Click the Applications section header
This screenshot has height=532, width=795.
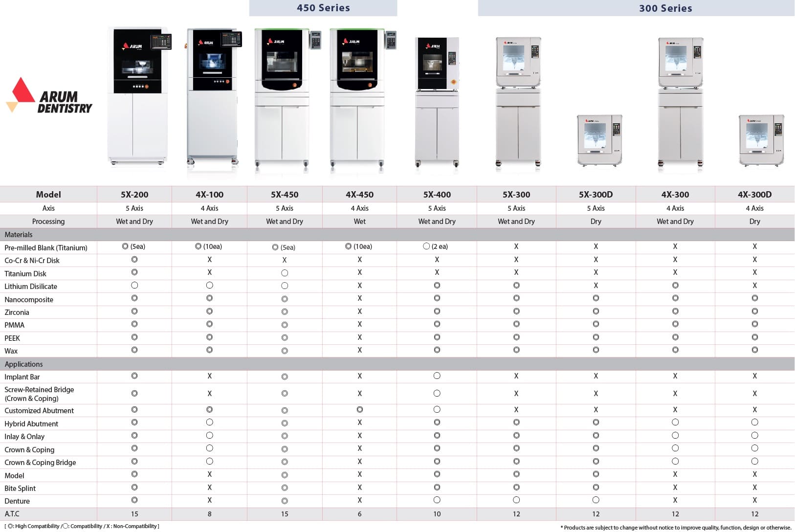click(x=23, y=364)
